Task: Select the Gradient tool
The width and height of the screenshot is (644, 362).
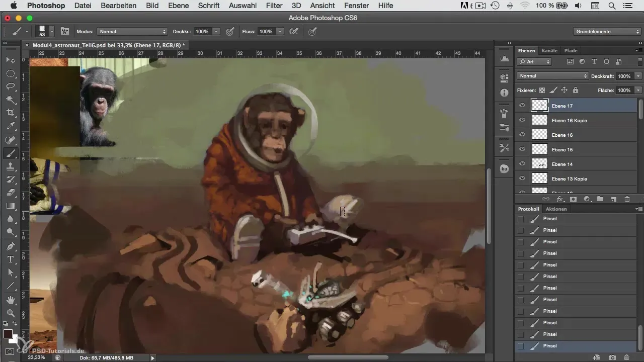Action: (10, 206)
